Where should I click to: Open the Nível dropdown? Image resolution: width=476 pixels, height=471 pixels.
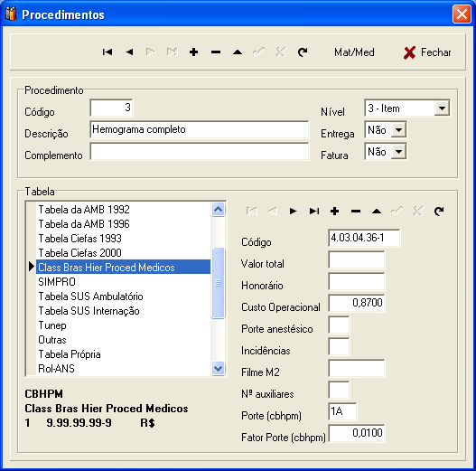(442, 108)
